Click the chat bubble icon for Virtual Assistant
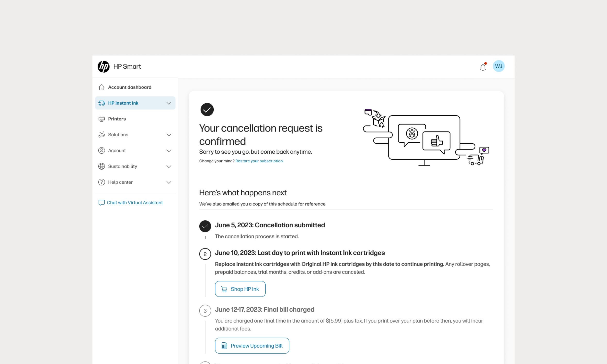This screenshot has height=364, width=607. click(101, 203)
